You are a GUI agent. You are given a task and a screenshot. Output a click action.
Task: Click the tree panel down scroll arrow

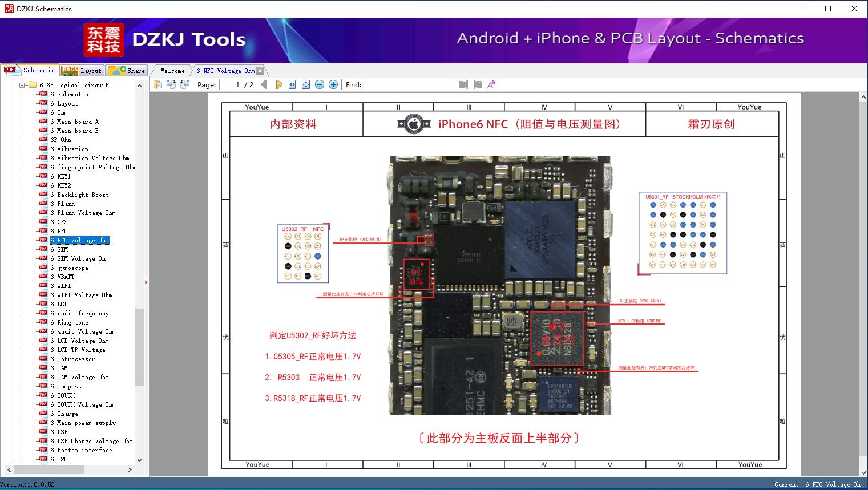[x=140, y=460]
